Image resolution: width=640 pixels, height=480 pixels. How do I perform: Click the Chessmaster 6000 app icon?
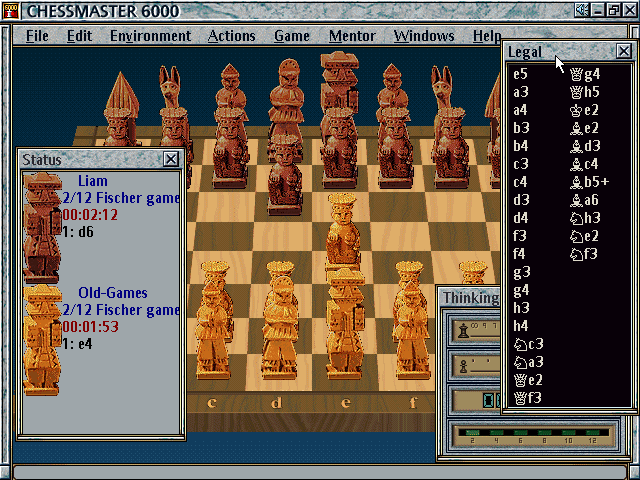[11, 11]
